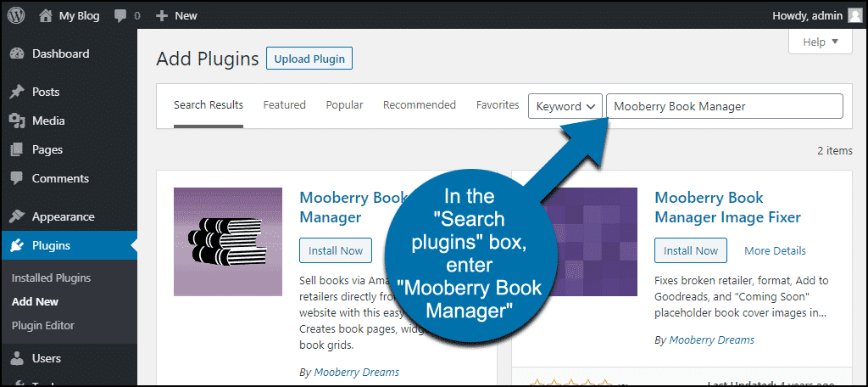Viewport: 868px width, 387px height.
Task: Install Now the Mooberry Book Manager plugin
Action: pos(336,250)
